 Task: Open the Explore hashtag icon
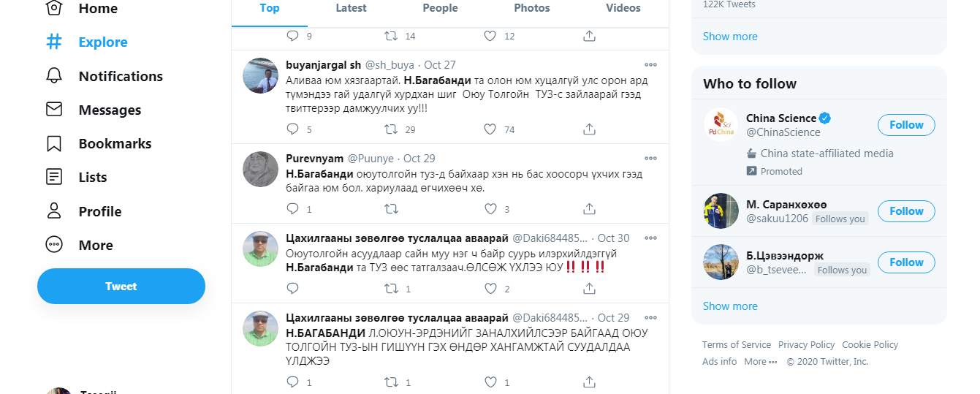(x=54, y=42)
